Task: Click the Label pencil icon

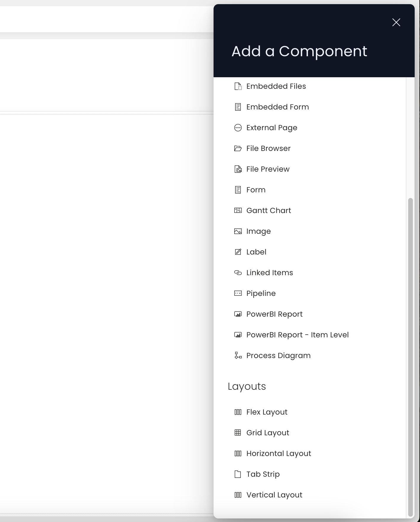Action: [x=238, y=252]
